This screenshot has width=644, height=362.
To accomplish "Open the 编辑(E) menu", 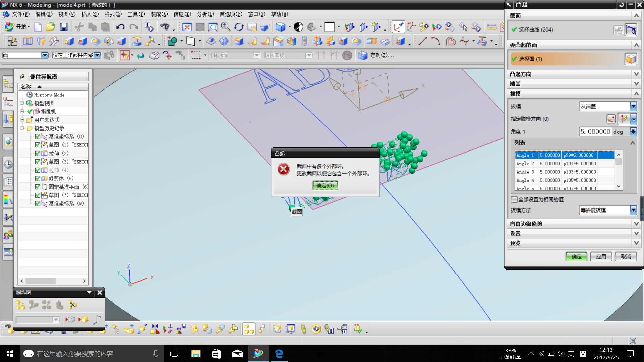I will [44, 14].
